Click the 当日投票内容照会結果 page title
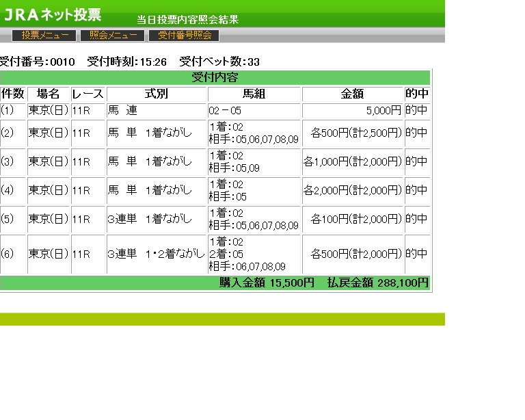This screenshot has width=525, height=420. point(187,20)
